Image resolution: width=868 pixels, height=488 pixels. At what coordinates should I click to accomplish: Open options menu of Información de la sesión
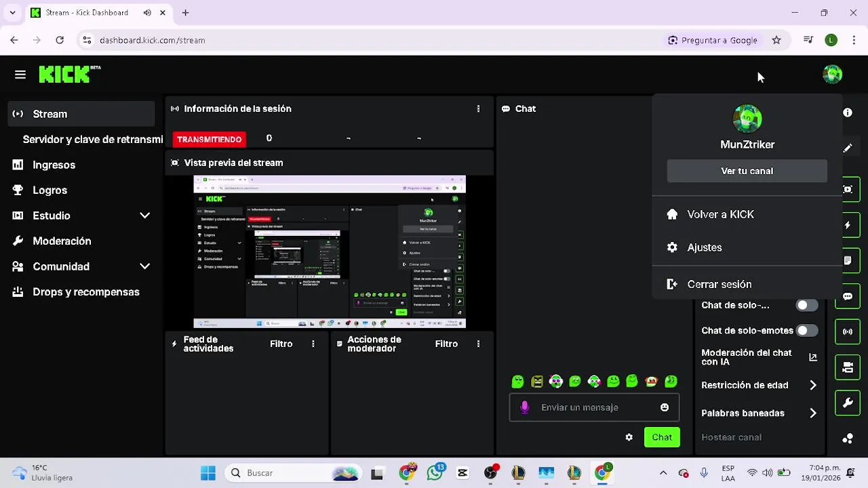478,108
